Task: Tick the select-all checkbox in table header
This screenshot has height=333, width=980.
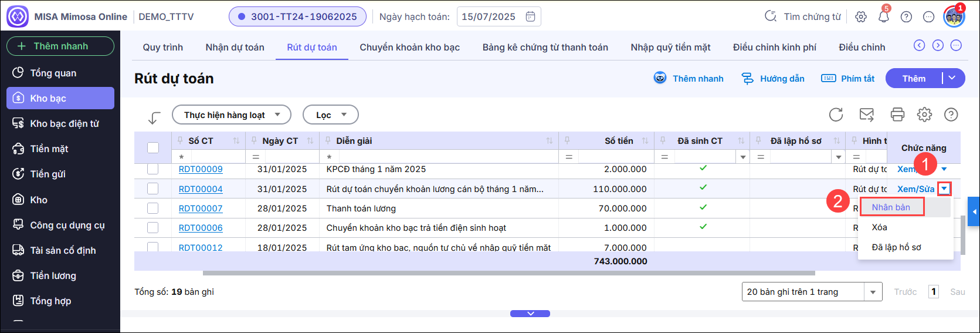Action: tap(153, 147)
